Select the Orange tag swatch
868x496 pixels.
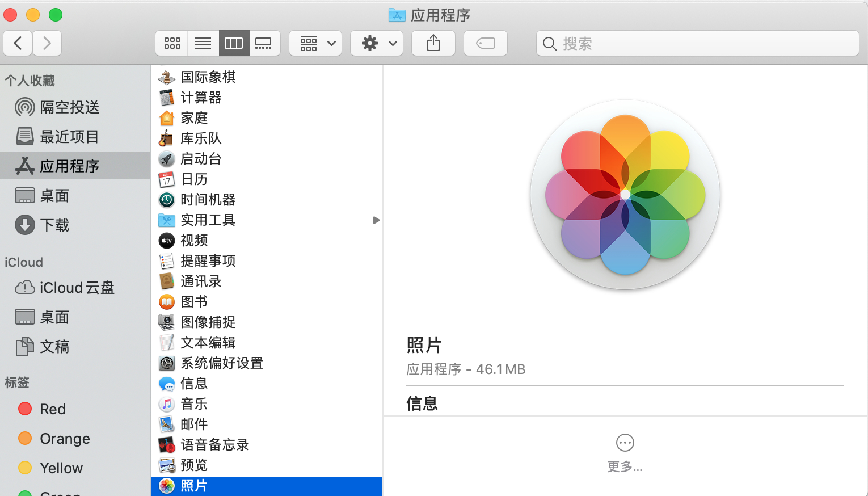point(24,438)
